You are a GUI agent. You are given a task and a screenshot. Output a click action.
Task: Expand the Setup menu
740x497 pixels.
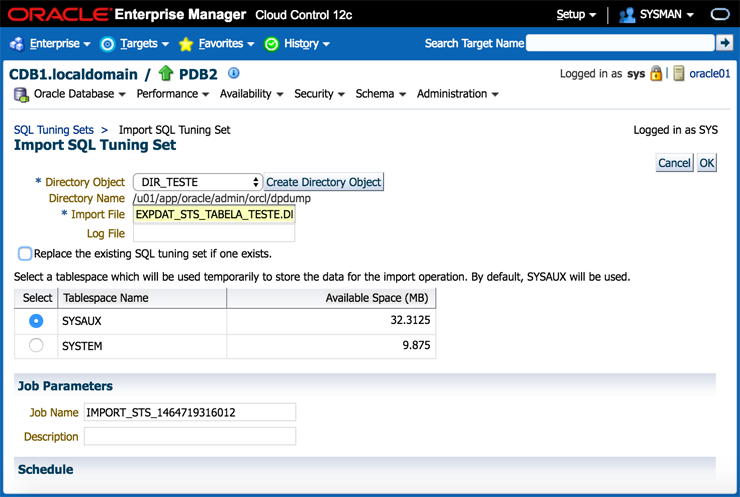[576, 15]
